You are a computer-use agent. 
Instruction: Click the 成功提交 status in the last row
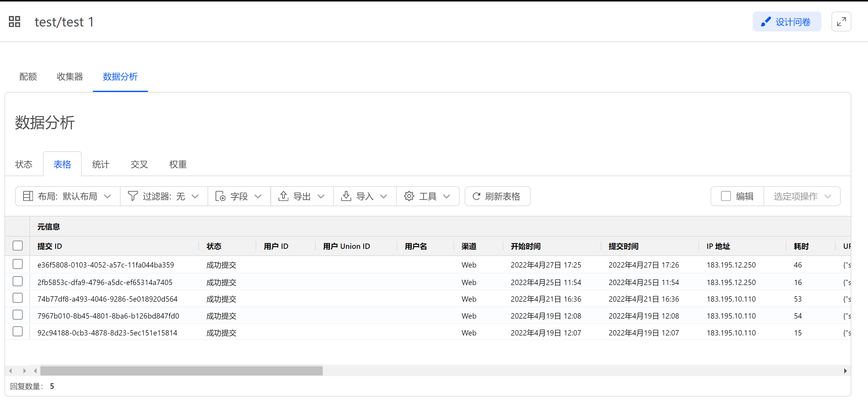point(221,333)
